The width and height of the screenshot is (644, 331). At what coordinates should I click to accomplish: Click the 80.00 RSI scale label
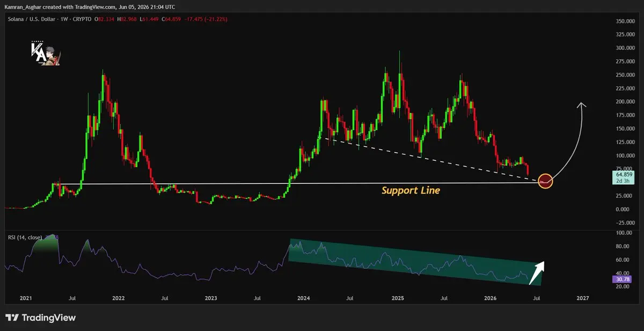tap(624, 247)
